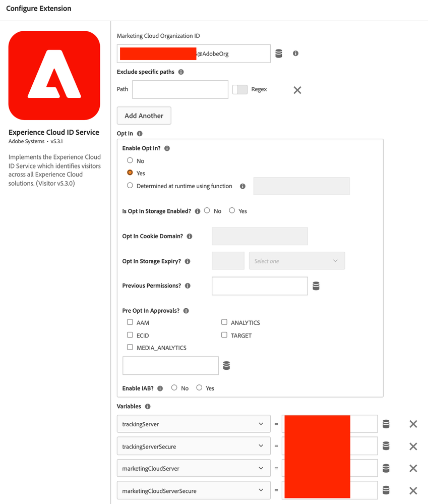Viewport: 428px width, 504px height.
Task: Click info icon beside Exclude specific paths
Action: (x=181, y=72)
